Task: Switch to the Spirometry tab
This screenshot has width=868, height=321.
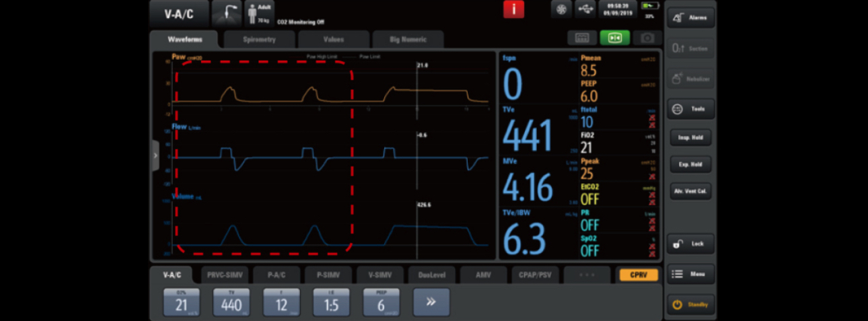Action: coord(259,40)
